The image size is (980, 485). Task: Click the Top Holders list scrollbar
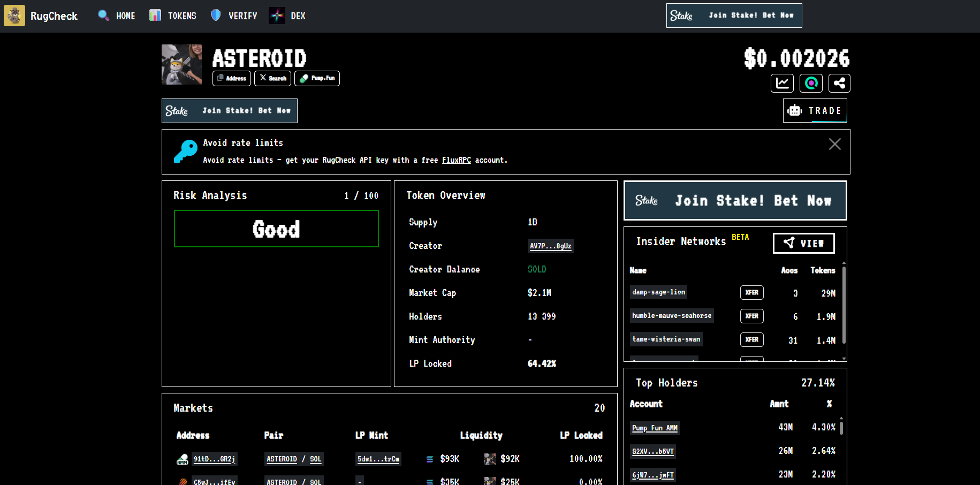pos(841,428)
